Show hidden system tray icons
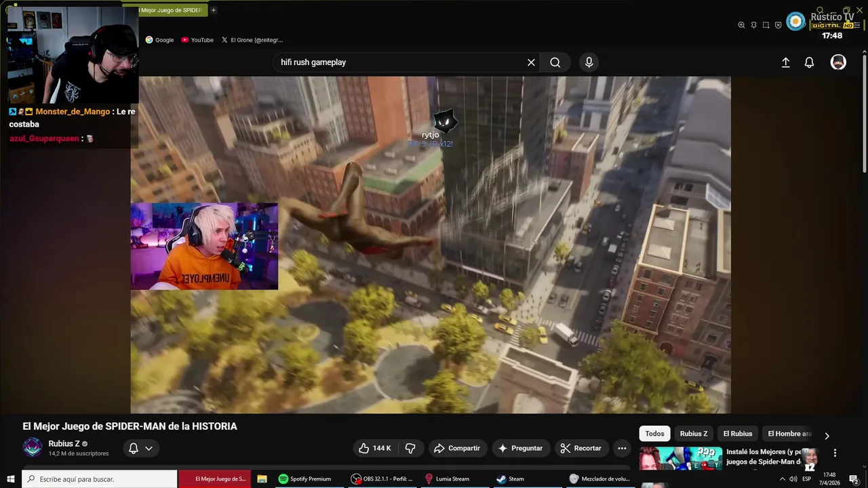868x488 pixels. [x=782, y=479]
